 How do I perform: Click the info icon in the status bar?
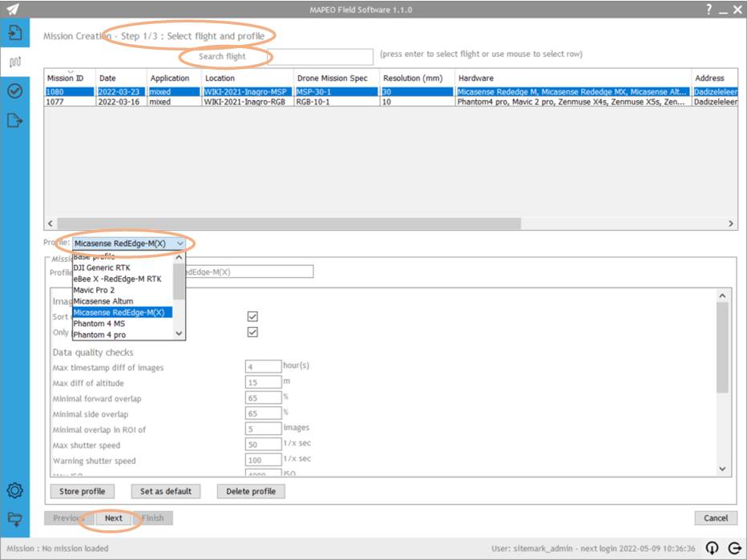tap(712, 548)
